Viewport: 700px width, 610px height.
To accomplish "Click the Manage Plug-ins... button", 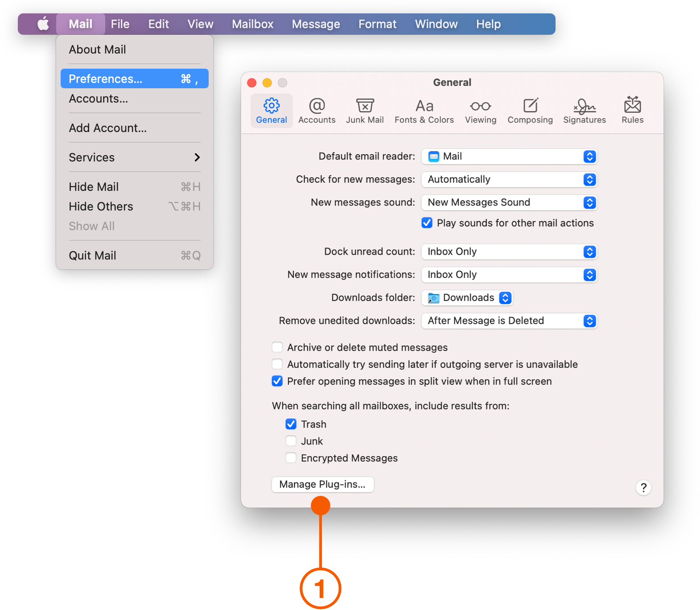I will [x=323, y=484].
